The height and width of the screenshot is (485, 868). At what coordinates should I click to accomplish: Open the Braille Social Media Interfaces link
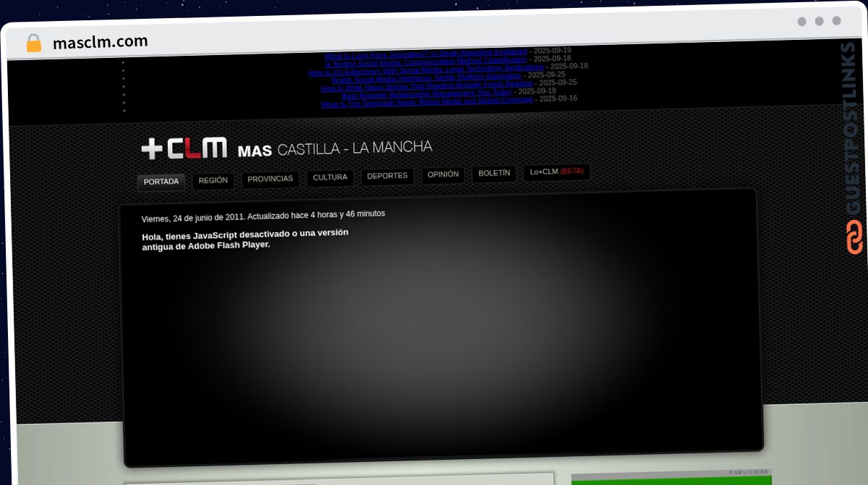[426, 77]
